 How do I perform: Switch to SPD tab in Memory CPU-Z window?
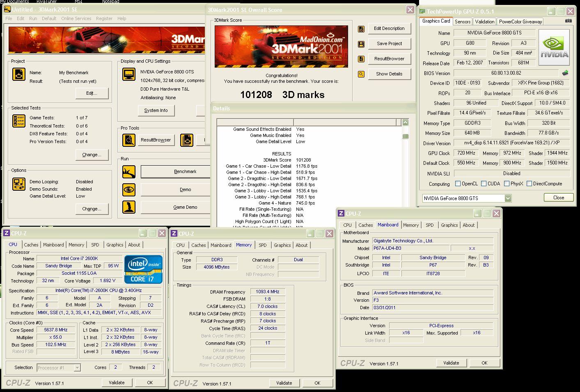(x=263, y=245)
